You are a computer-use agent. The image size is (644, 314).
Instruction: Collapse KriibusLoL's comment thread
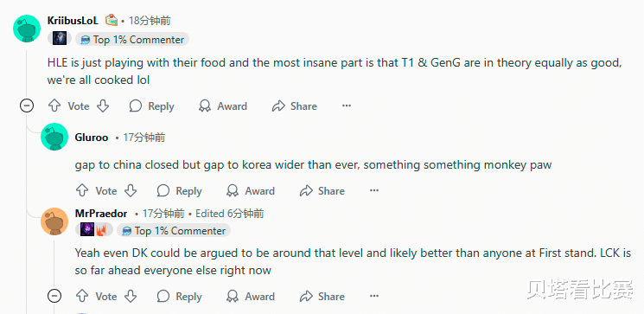[27, 106]
